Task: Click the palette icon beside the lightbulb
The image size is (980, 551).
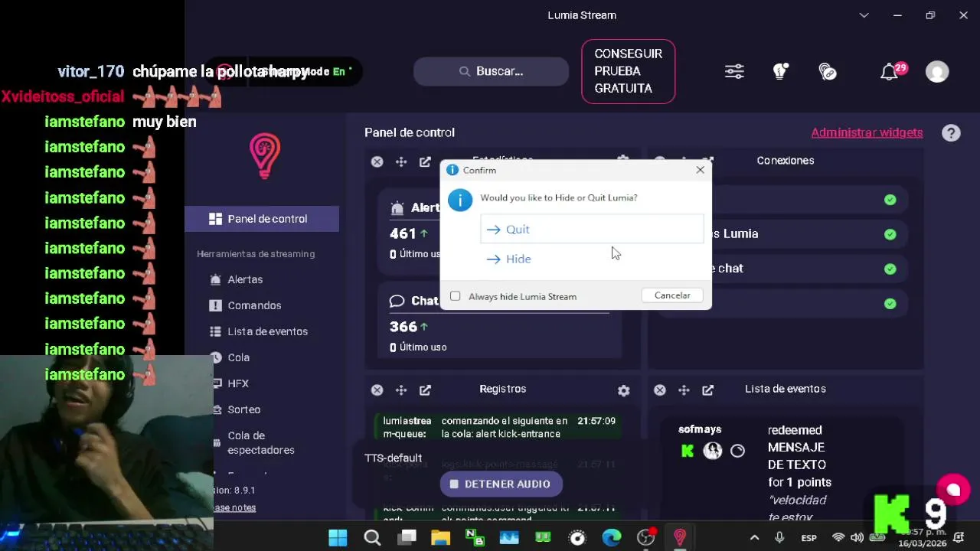Action: coord(828,71)
